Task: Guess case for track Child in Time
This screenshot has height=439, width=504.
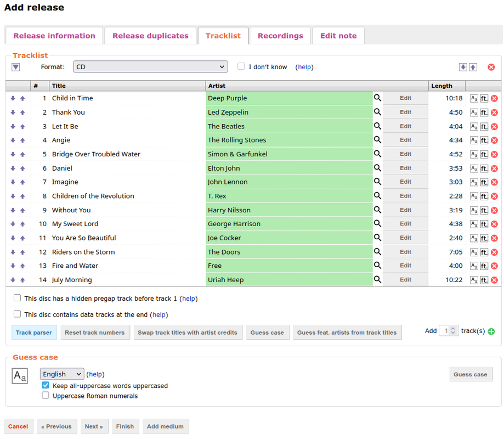Action: point(474,98)
